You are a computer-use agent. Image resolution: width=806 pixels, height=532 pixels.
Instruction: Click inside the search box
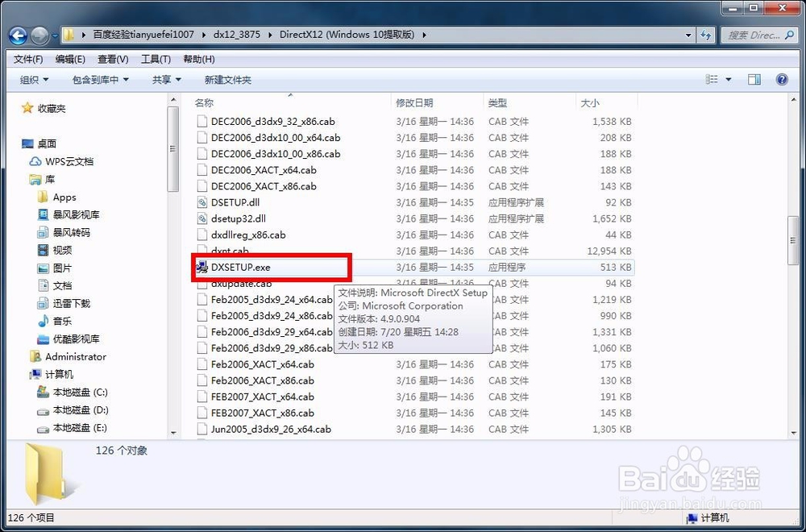pos(754,35)
